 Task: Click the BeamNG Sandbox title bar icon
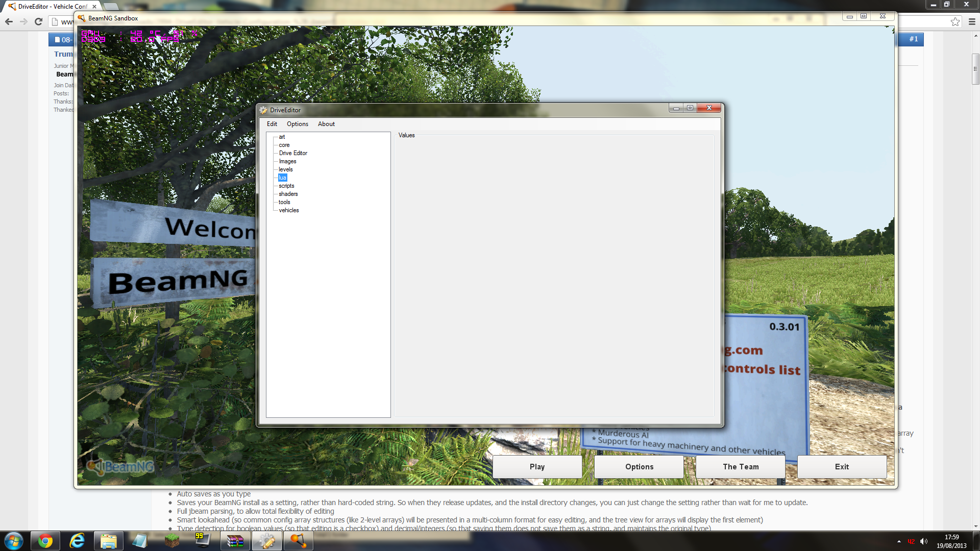coord(82,18)
